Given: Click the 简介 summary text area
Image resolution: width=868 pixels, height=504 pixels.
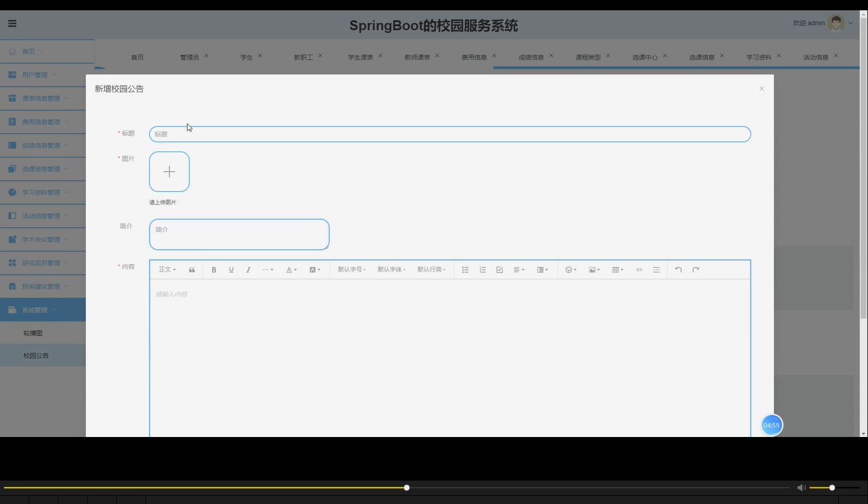Looking at the screenshot, I should point(239,234).
